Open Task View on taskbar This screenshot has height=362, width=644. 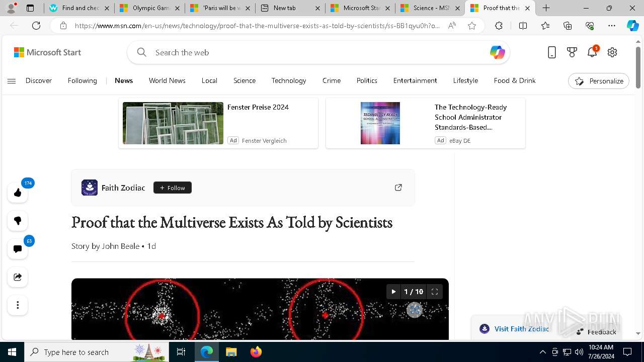182,352
